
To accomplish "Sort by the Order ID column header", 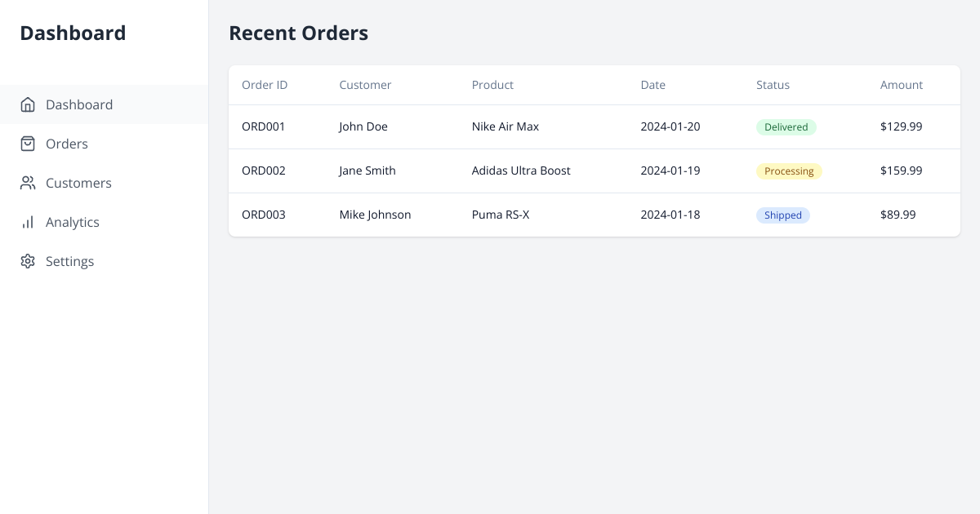I will click(x=265, y=85).
